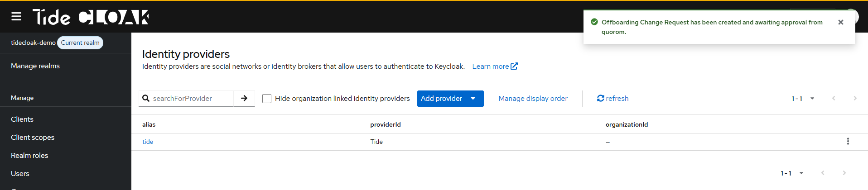The height and width of the screenshot is (190, 868).
Task: Click the TideCloak logo
Action: [x=91, y=17]
